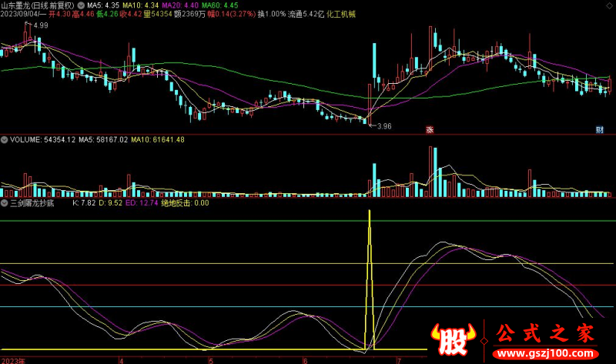Screen dimensions: 616x364
Task: Click the 4.99 high price marker
Action: 39,25
